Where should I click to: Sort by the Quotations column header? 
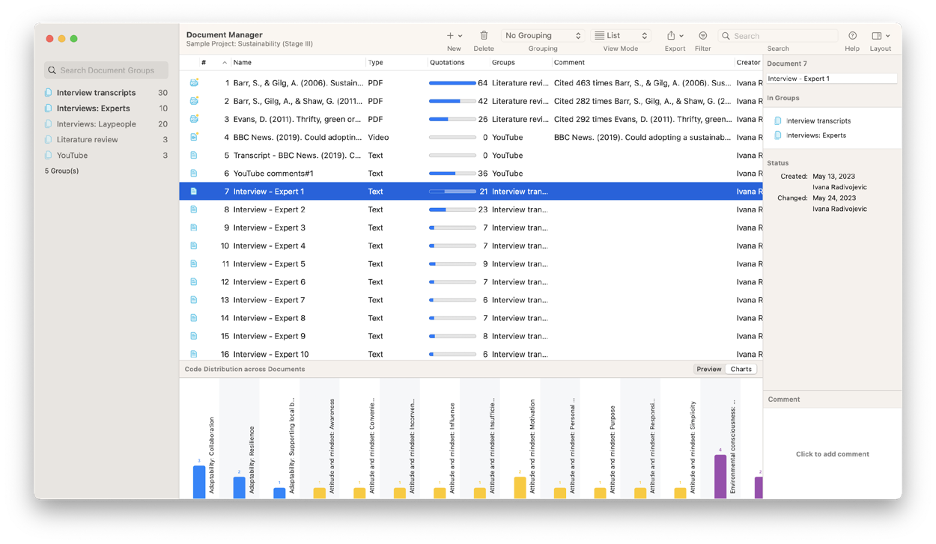click(447, 62)
